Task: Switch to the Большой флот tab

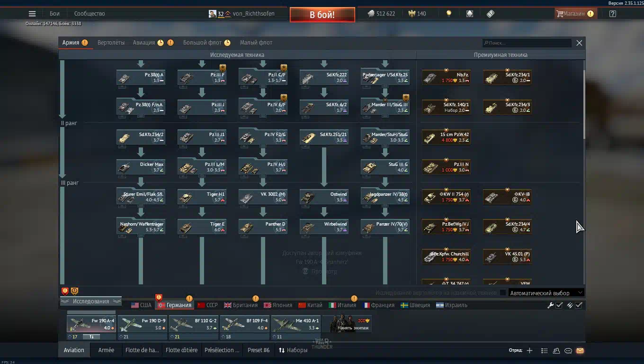Action: [202, 43]
